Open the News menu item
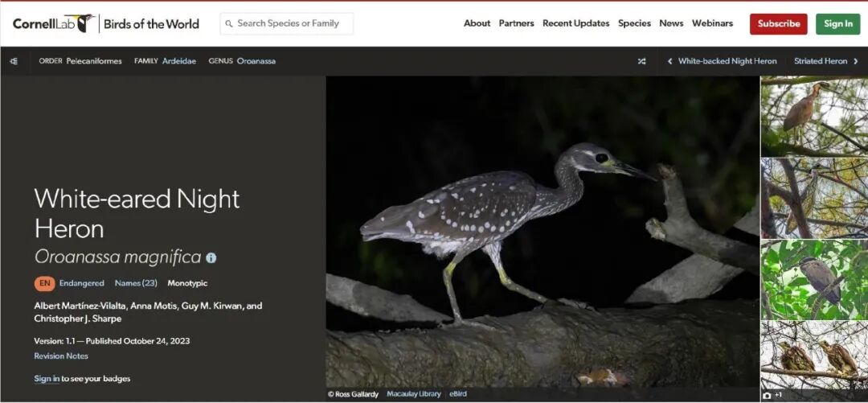The image size is (868, 403). pos(671,23)
